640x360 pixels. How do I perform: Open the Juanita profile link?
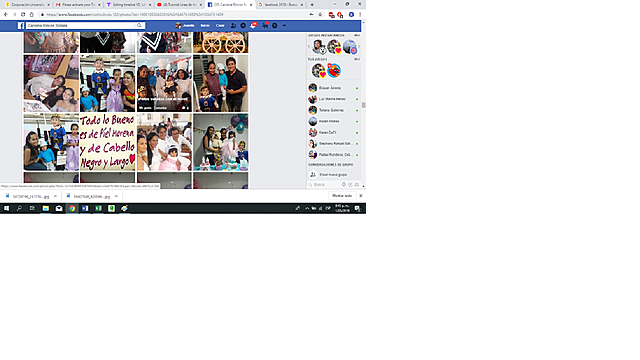[185, 25]
